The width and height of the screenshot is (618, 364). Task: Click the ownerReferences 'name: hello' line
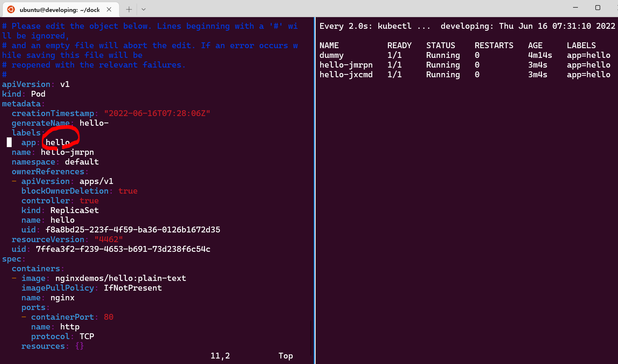pyautogui.click(x=48, y=220)
